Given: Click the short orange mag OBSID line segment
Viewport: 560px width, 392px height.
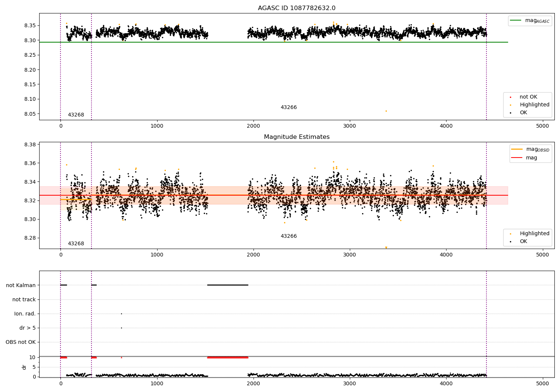Looking at the screenshot, I should click(76, 199).
